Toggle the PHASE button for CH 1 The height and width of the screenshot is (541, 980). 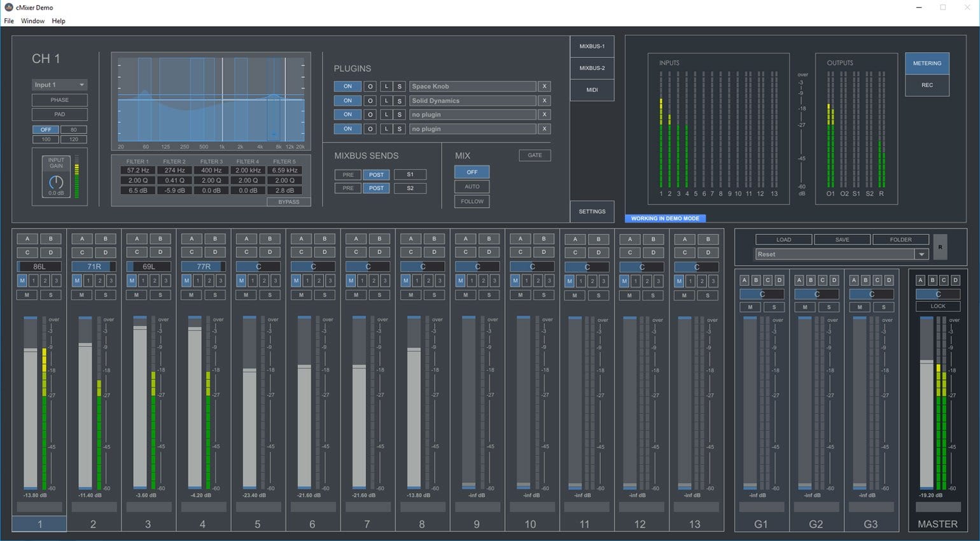(x=60, y=100)
